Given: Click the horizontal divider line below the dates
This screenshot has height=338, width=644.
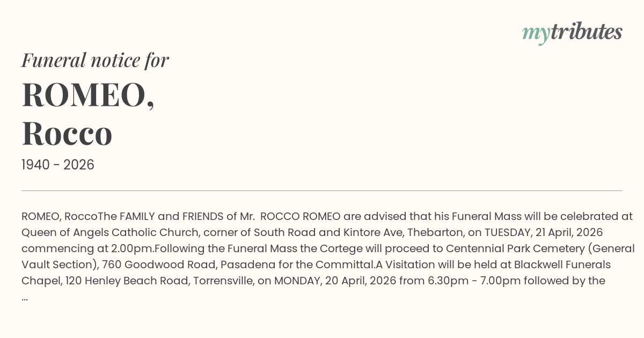Looking at the screenshot, I should [x=322, y=190].
